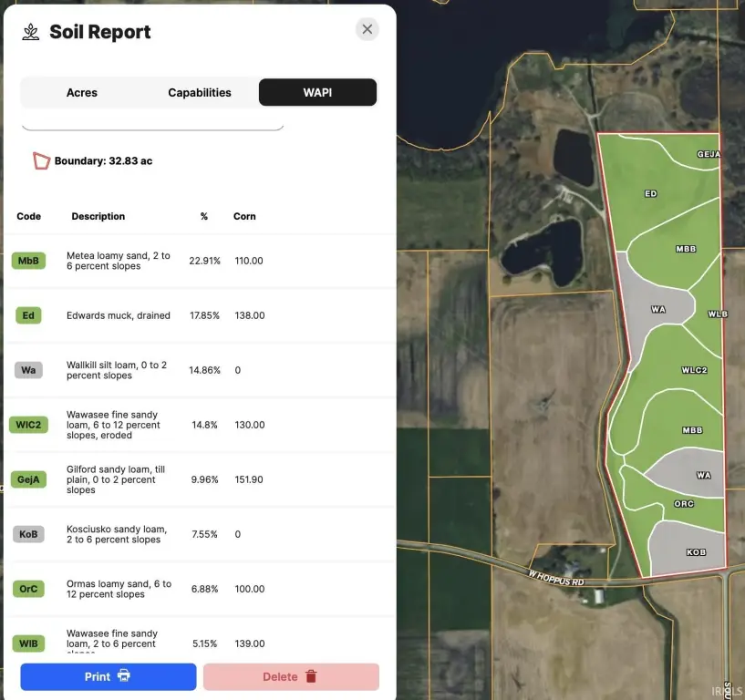This screenshot has height=700, width=745.
Task: Delete the soil report boundary
Action: [291, 676]
